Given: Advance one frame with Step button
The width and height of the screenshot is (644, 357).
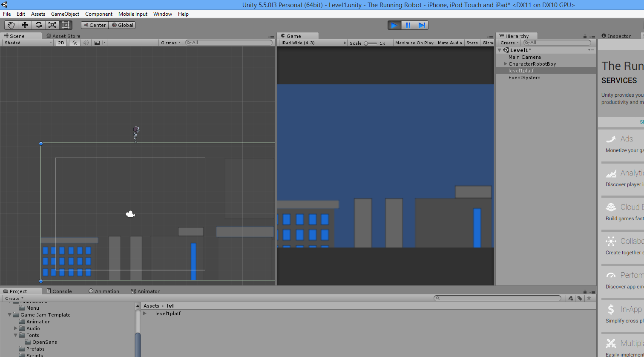Looking at the screenshot, I should 422,25.
